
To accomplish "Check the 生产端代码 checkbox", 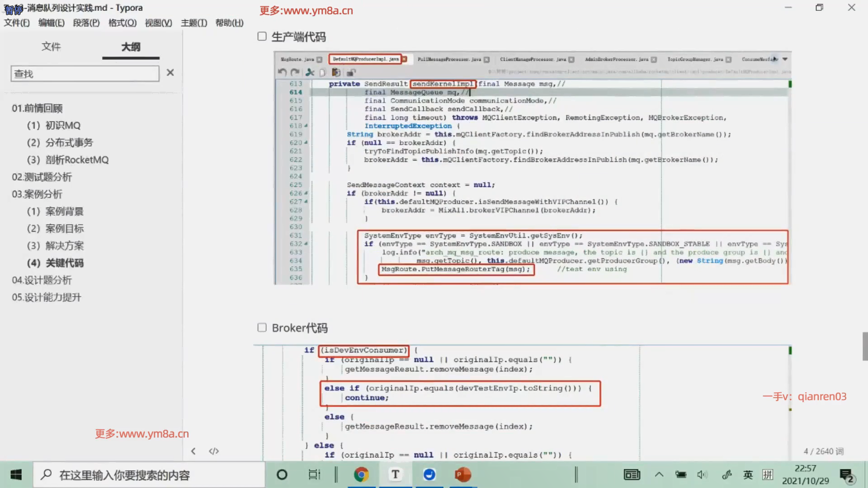I will pos(262,37).
